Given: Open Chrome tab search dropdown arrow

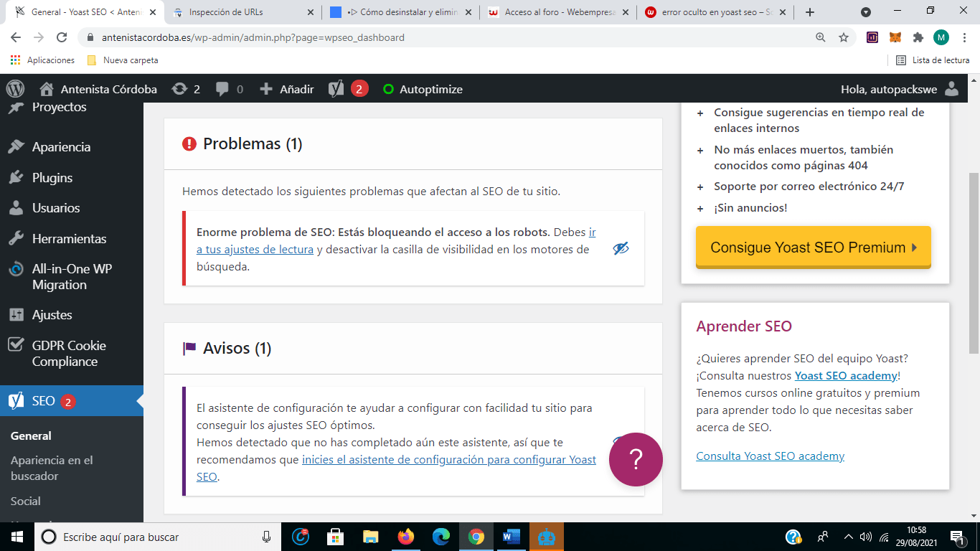Looking at the screenshot, I should click(866, 12).
